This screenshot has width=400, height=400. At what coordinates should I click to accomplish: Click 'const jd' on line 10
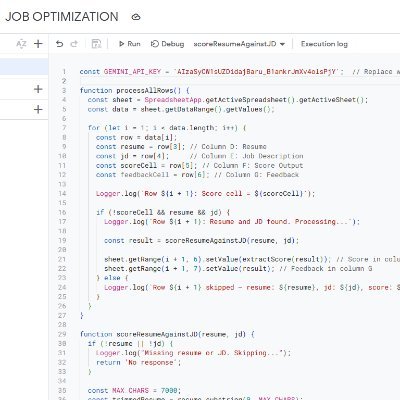[x=112, y=156]
